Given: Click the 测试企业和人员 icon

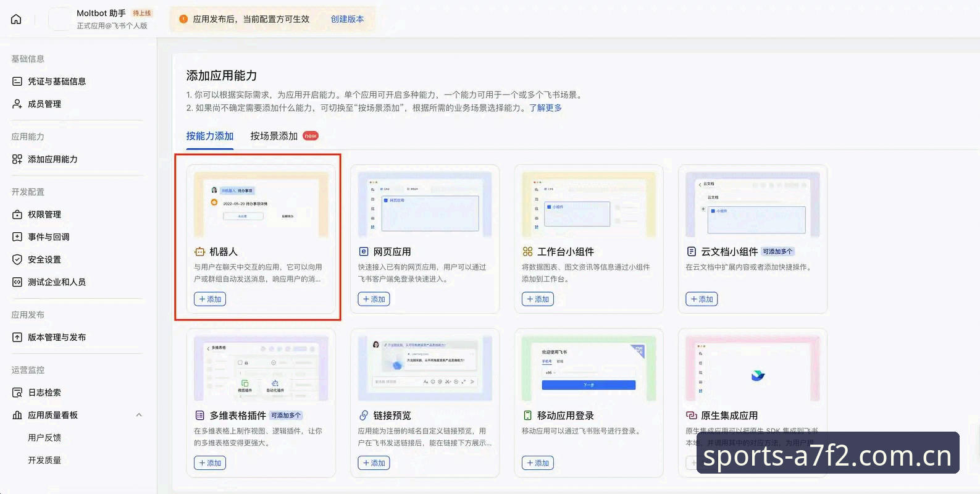Looking at the screenshot, I should (x=17, y=282).
